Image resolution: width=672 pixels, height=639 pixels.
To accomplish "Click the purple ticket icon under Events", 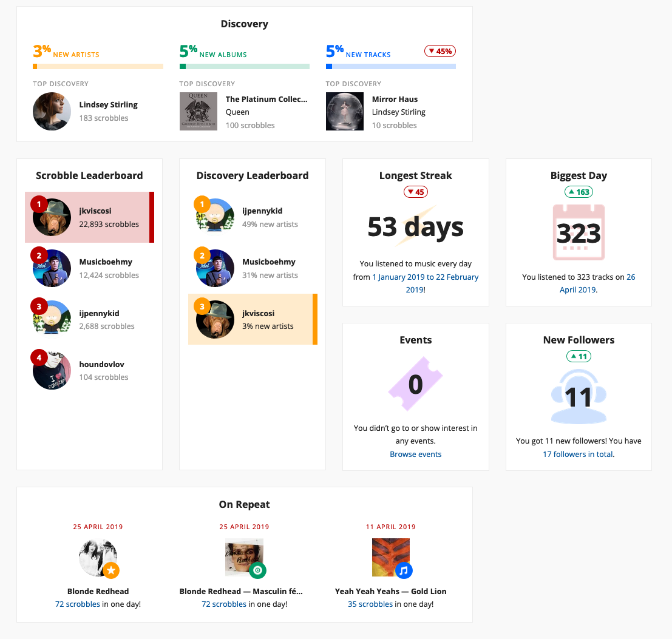I will (x=415, y=384).
